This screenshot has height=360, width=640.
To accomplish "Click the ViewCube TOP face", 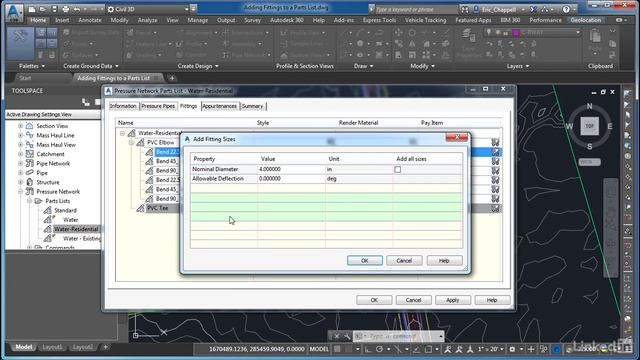I will tap(589, 126).
